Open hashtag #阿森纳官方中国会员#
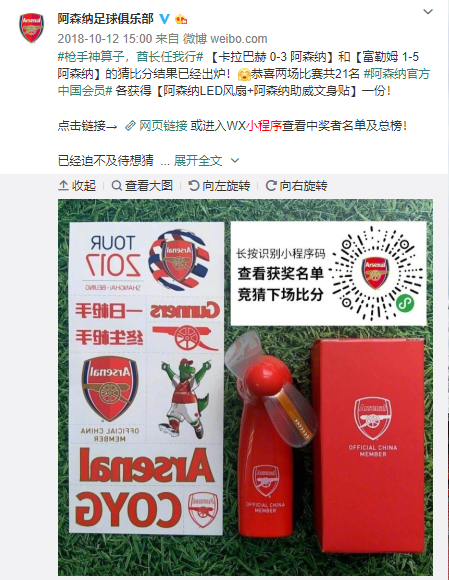Image resolution: width=449 pixels, height=580 pixels. click(244, 82)
